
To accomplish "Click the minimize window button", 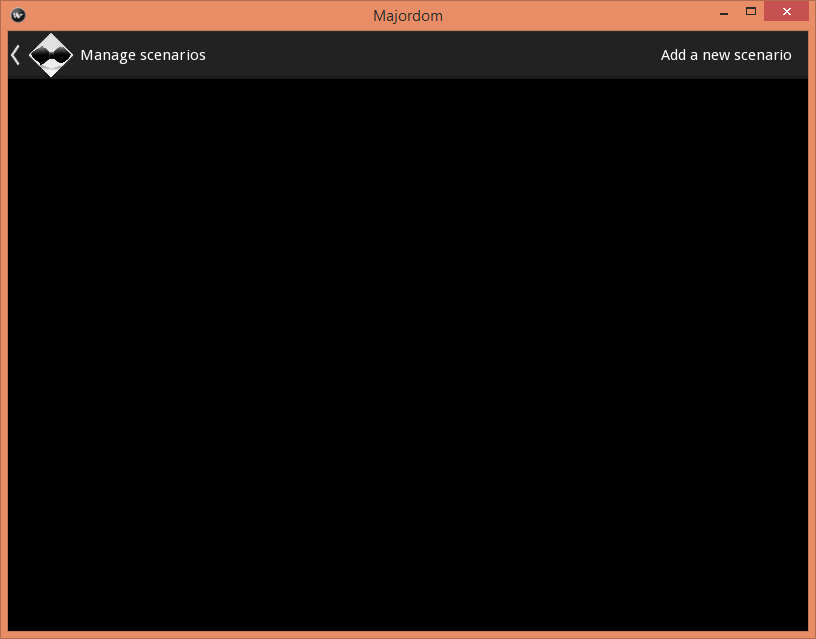I will tap(723, 11).
